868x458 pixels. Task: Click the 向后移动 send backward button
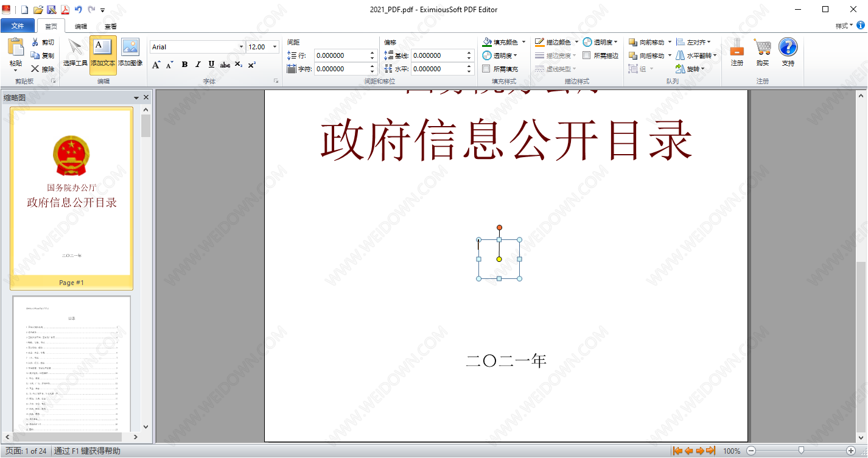coord(646,55)
